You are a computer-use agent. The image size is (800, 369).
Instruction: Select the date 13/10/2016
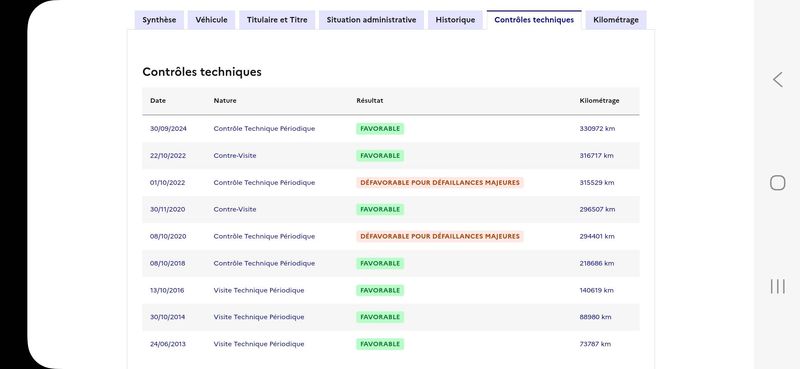click(167, 290)
